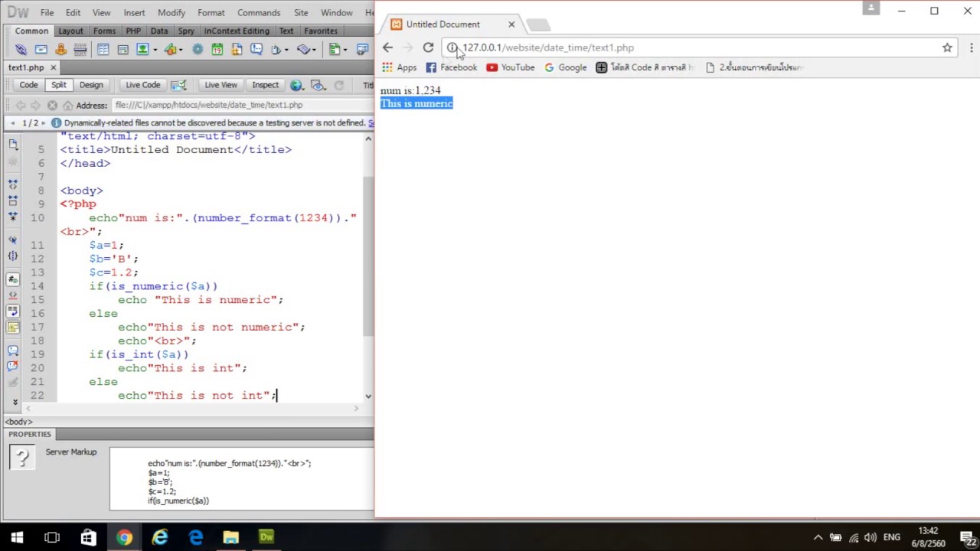
Task: Click the Hyperlink insert icon
Action: 21,49
